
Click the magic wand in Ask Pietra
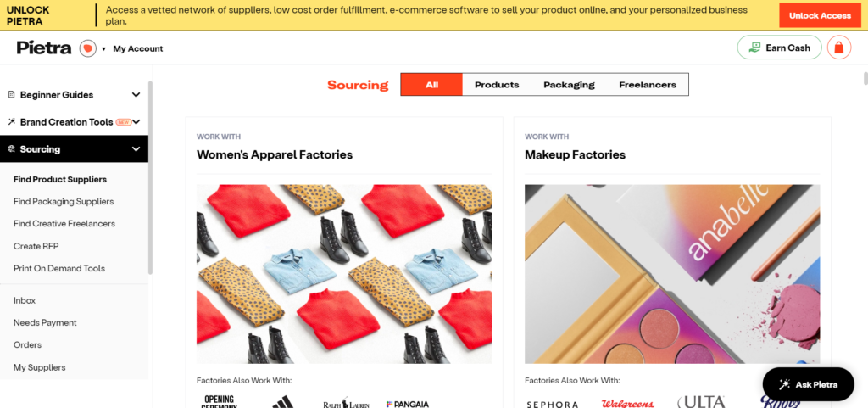point(784,384)
